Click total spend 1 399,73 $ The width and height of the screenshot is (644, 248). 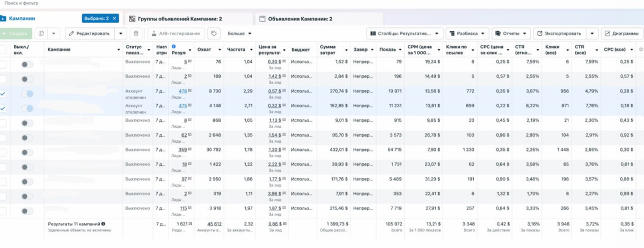336,223
